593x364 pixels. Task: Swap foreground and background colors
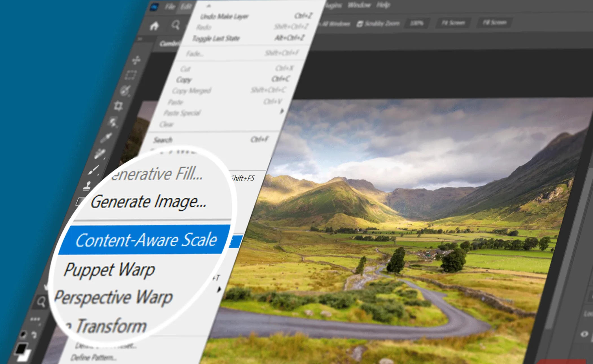pyautogui.click(x=34, y=335)
